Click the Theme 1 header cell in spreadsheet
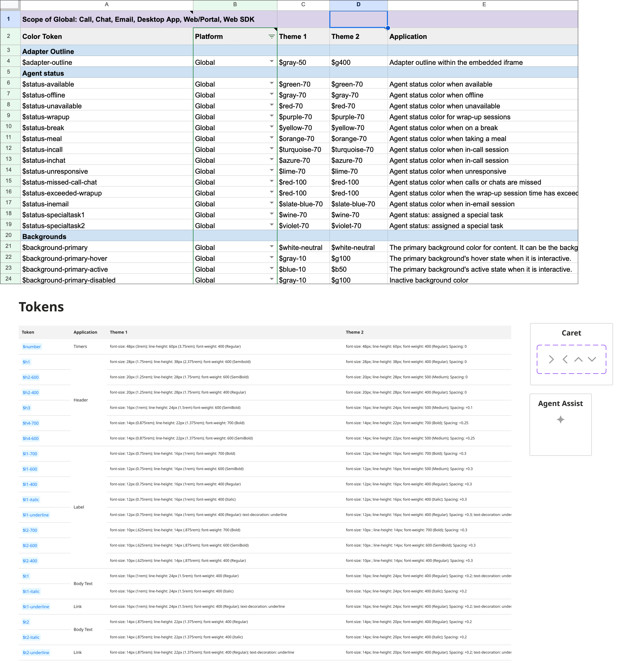Image resolution: width=626 pixels, height=672 pixels. point(303,37)
